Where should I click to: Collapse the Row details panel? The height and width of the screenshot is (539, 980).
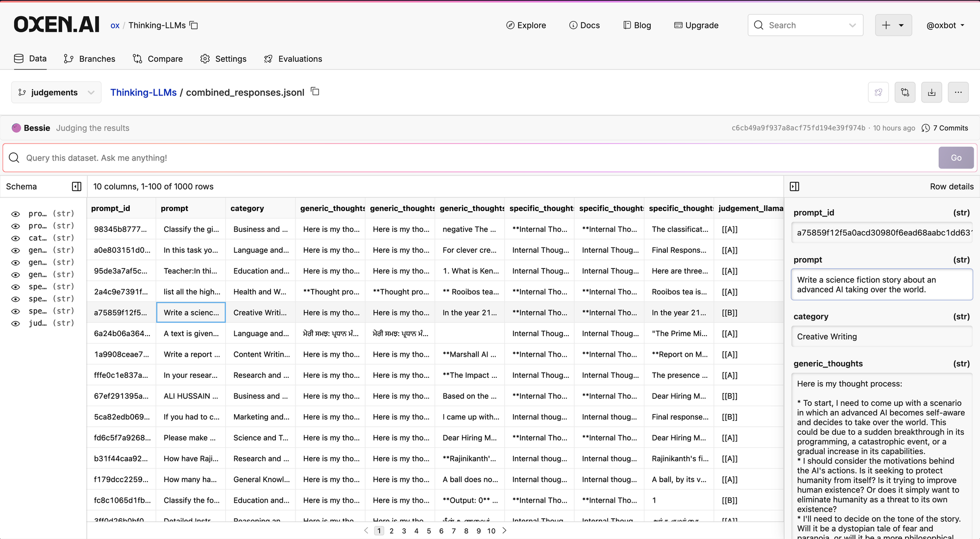point(794,186)
